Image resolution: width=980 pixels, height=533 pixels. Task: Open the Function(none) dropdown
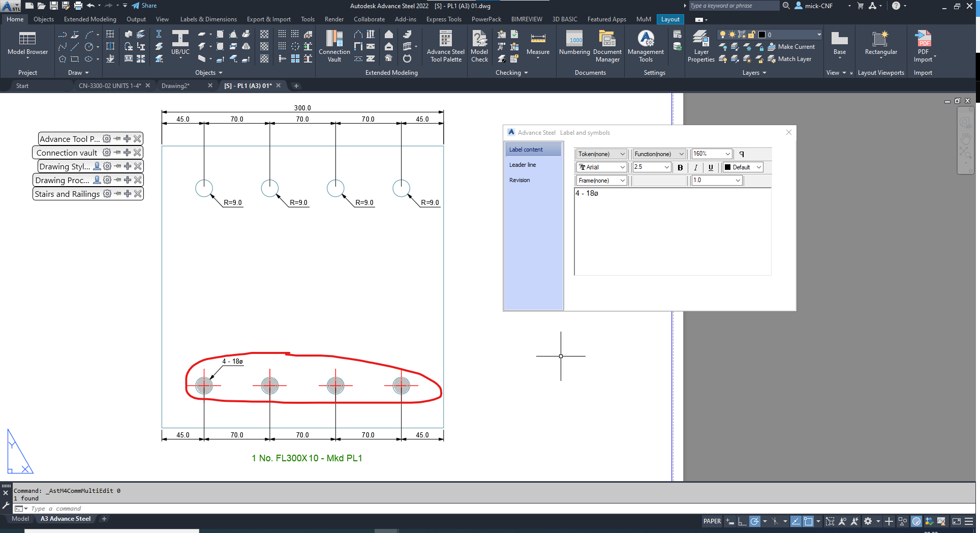point(659,154)
